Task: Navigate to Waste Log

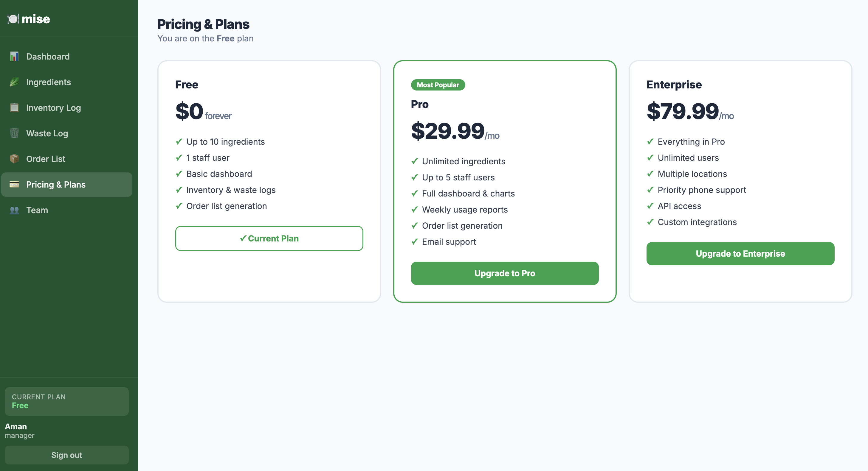Action: pyautogui.click(x=47, y=133)
